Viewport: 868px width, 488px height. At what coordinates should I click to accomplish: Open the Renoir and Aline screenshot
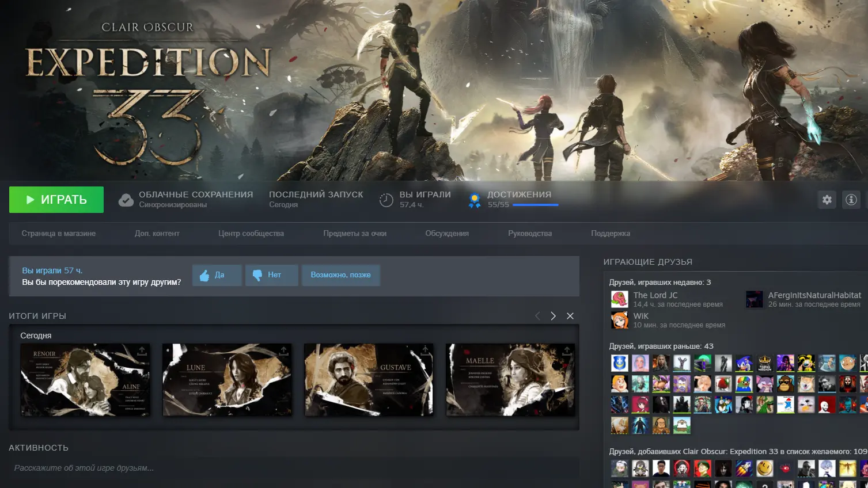(85, 380)
